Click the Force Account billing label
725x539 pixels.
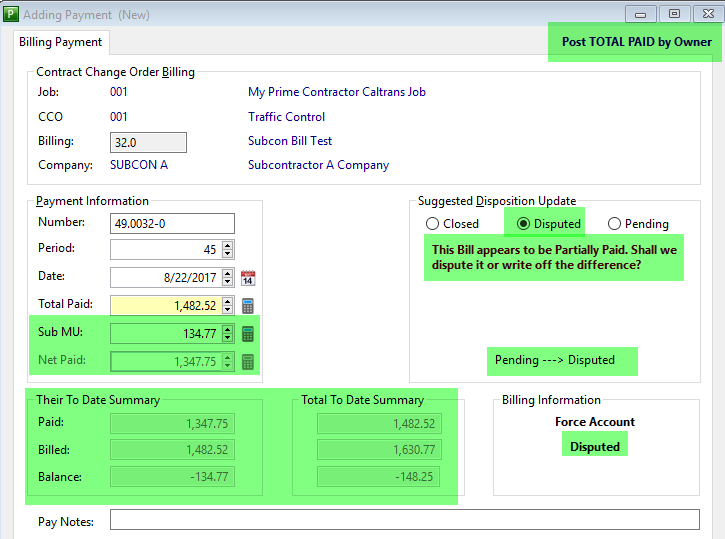(x=595, y=422)
